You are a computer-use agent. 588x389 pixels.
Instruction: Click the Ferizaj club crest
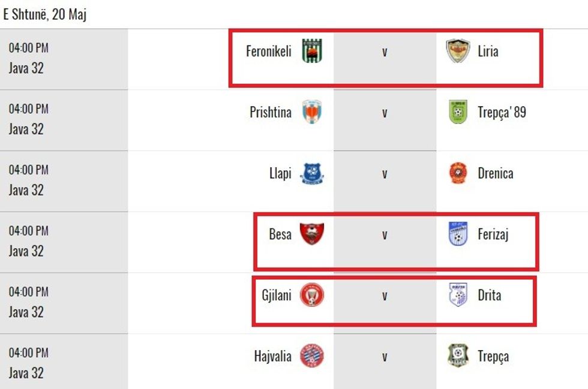pos(458,234)
